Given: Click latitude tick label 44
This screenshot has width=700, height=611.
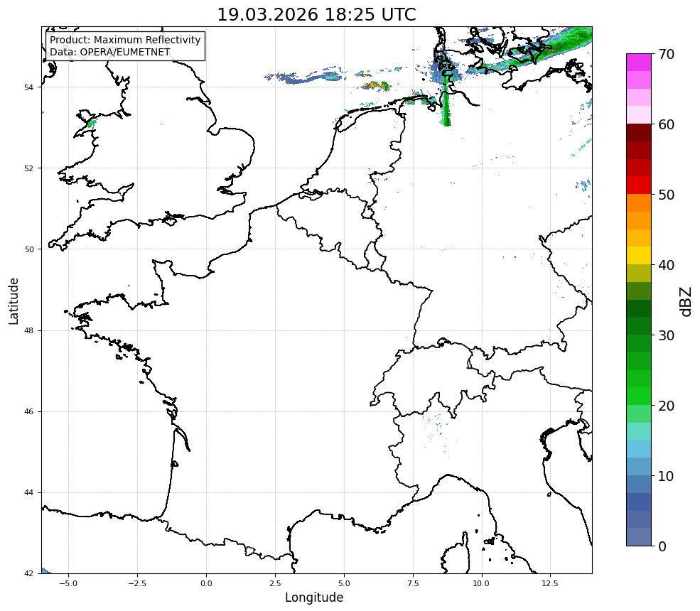Looking at the screenshot, I should (x=28, y=493).
